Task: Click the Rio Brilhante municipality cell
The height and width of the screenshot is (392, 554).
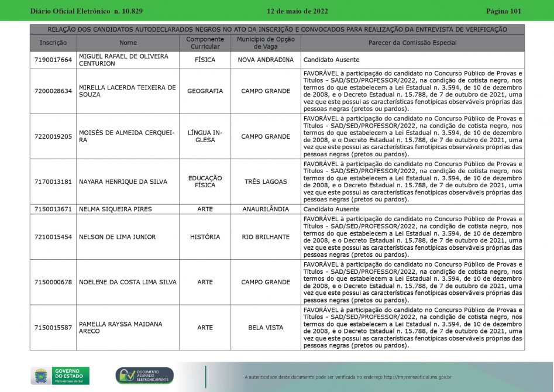Action: click(266, 237)
